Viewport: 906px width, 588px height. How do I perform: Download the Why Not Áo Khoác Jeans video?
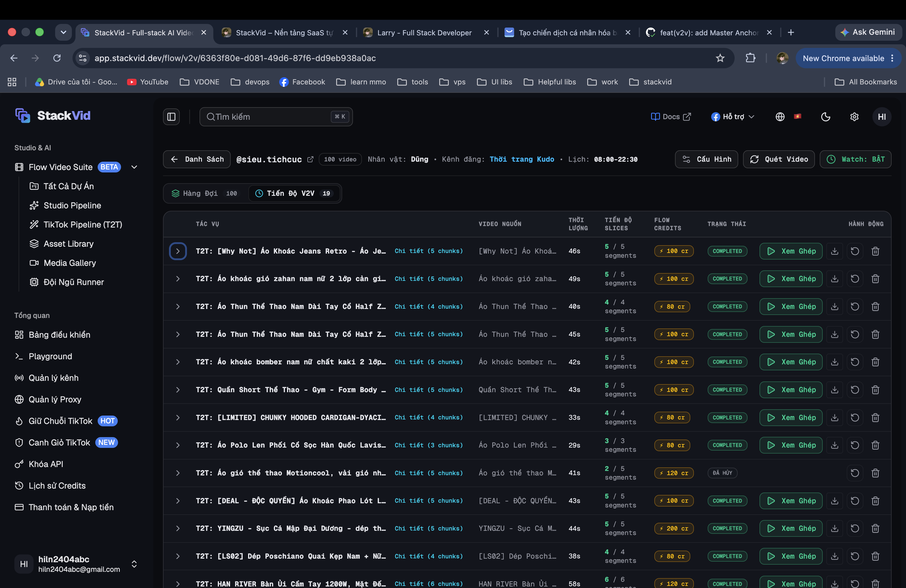click(x=834, y=251)
